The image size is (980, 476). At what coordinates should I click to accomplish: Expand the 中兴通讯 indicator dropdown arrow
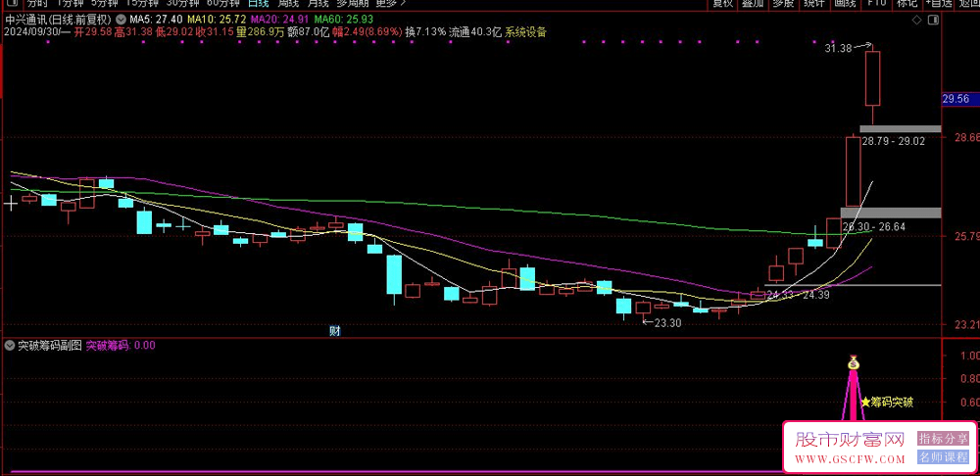coord(121,20)
